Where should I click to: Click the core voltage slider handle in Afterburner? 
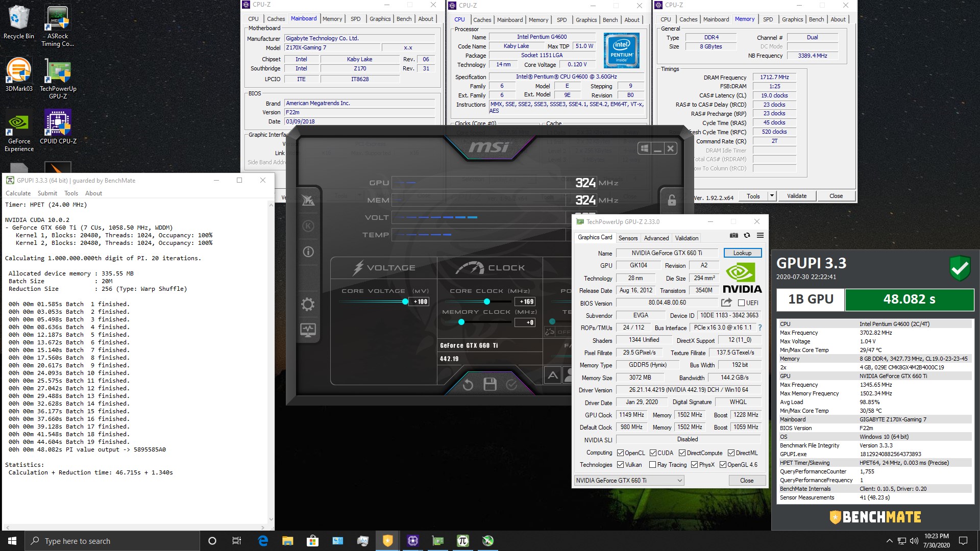(x=405, y=302)
